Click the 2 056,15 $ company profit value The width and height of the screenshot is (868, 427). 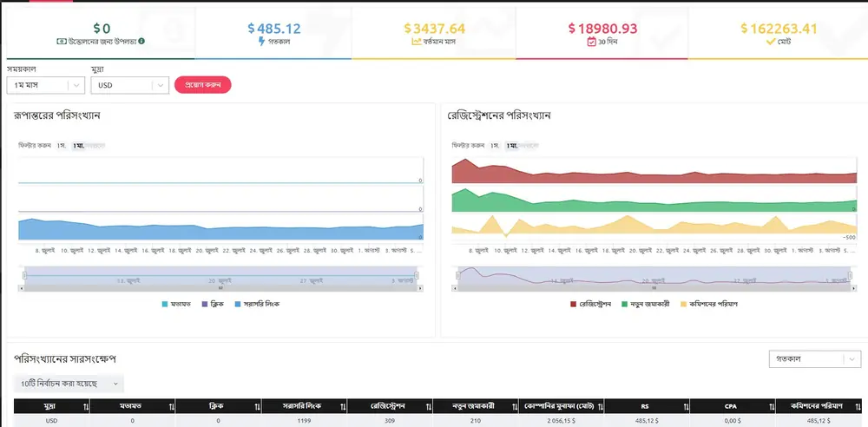point(562,421)
